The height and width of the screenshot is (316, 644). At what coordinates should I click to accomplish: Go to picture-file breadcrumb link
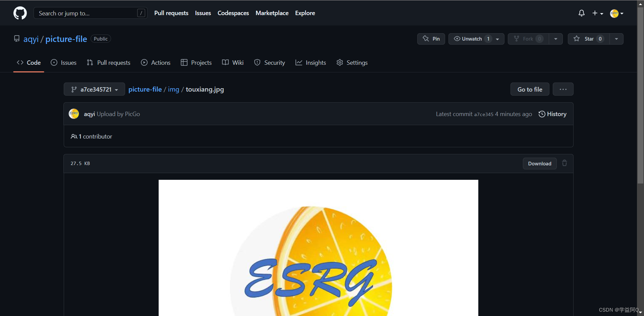click(x=145, y=89)
